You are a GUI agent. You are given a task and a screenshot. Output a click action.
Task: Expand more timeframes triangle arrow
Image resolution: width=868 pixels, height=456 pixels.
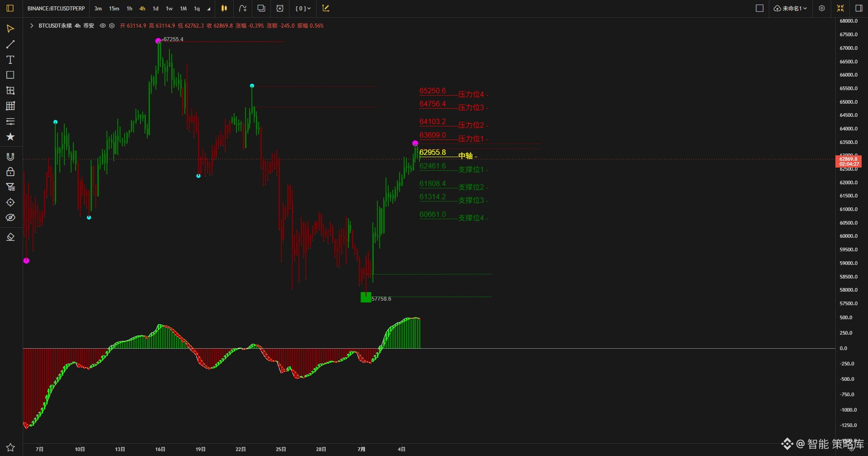point(209,9)
